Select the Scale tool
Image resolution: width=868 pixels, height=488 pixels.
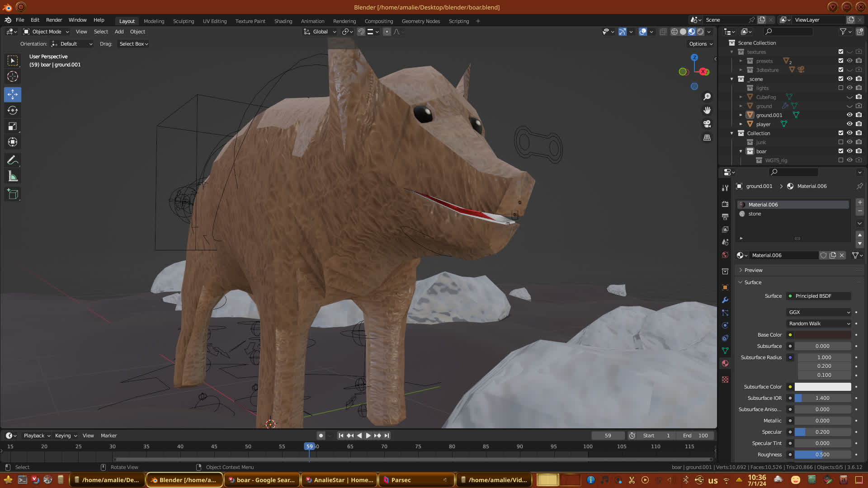13,127
